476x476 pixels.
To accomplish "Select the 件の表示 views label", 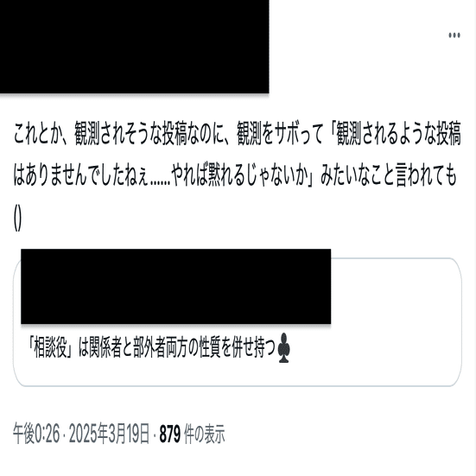I will coord(205,434).
